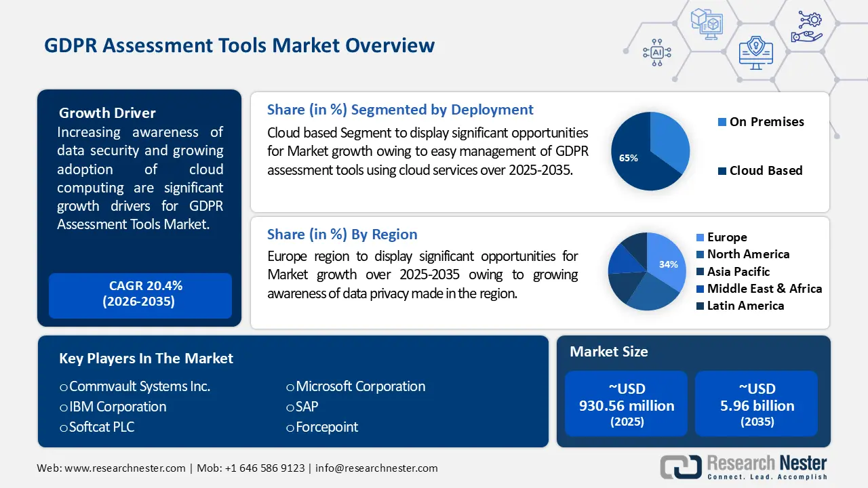This screenshot has height=488, width=868.
Task: Click SAP in key players list
Action: coord(307,407)
